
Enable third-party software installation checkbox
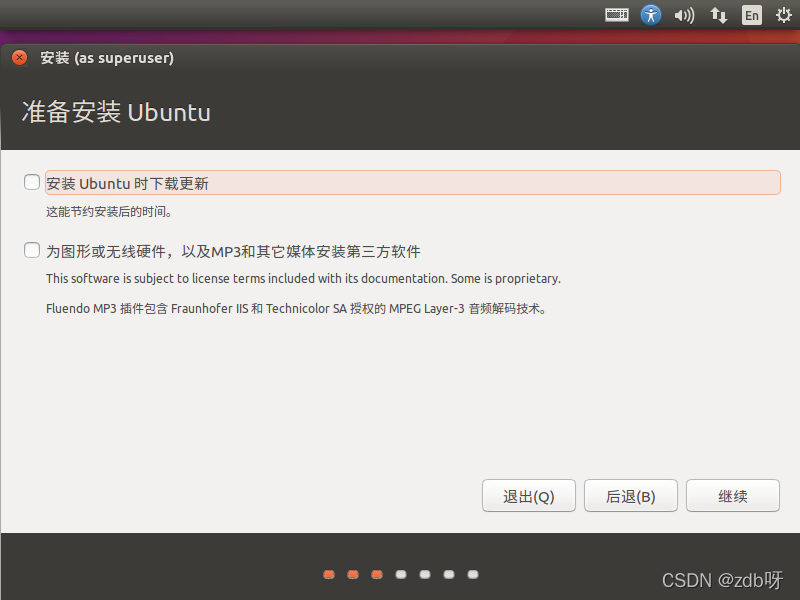click(x=32, y=250)
